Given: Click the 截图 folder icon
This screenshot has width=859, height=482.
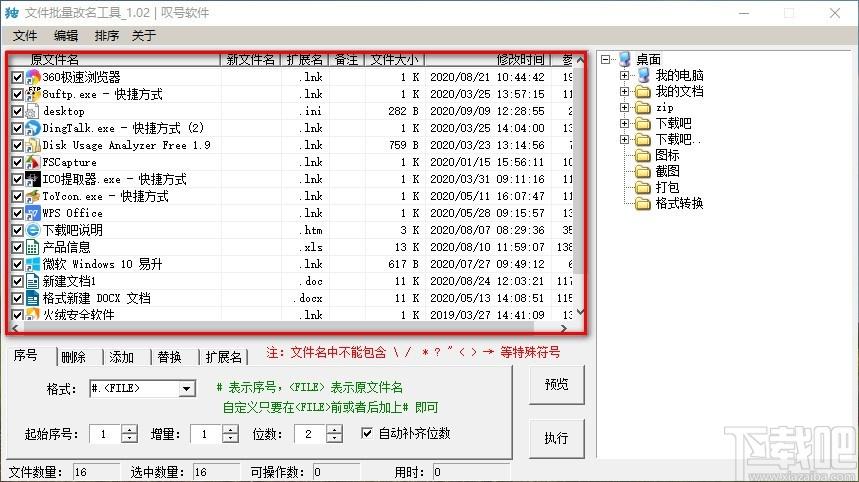Looking at the screenshot, I should [643, 171].
